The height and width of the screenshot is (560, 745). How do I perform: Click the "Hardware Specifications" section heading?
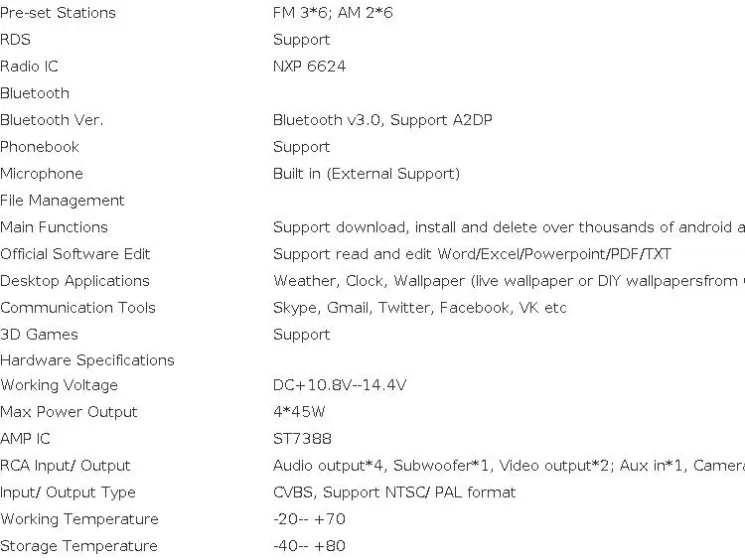click(x=87, y=360)
